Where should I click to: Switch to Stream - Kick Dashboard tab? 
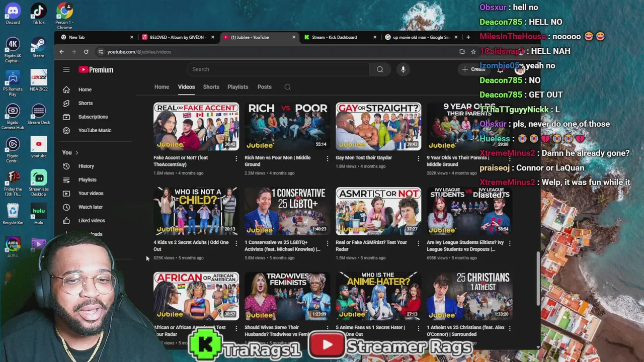(340, 37)
